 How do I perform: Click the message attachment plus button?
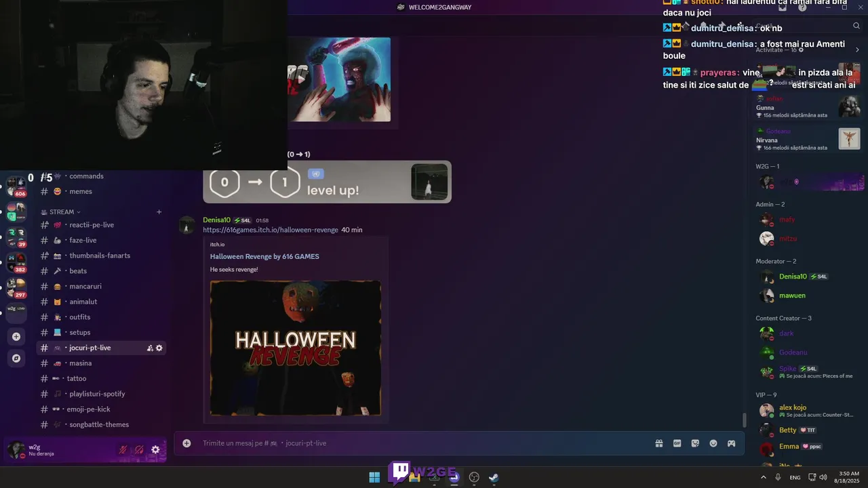pos(186,443)
